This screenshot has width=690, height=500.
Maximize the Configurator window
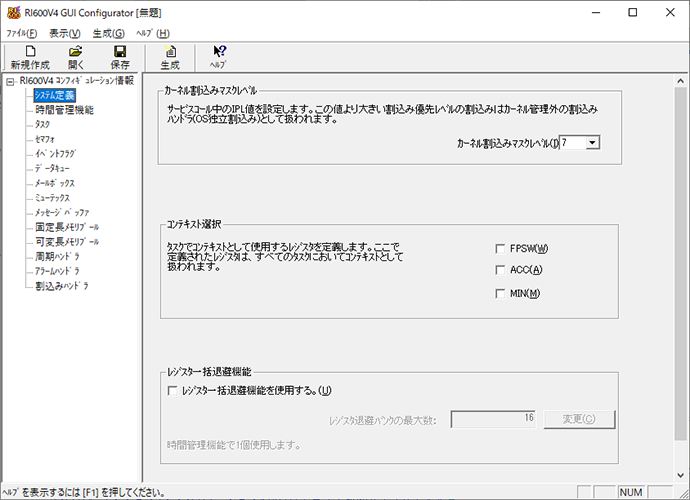632,12
